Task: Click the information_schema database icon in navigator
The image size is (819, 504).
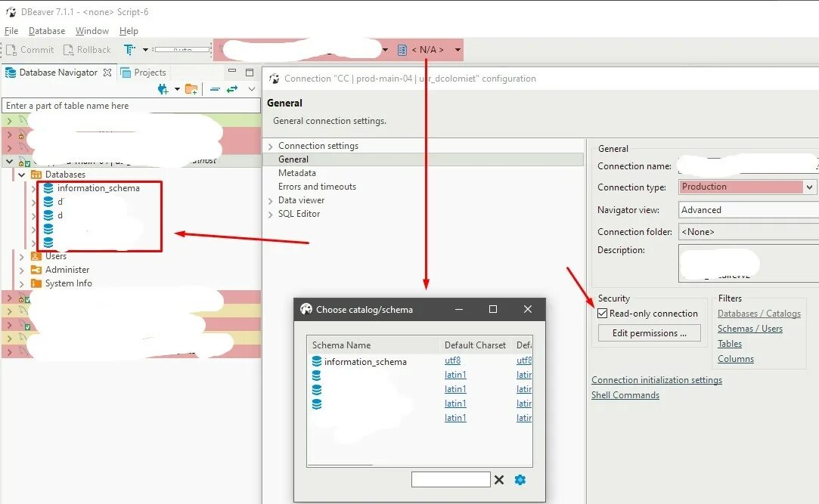Action: tap(48, 188)
